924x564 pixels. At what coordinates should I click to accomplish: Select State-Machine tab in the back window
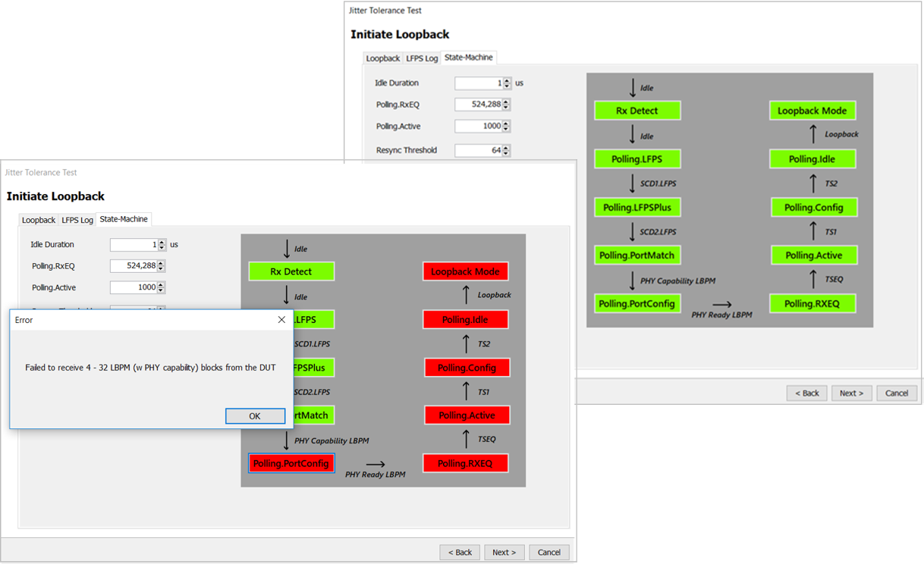[468, 58]
